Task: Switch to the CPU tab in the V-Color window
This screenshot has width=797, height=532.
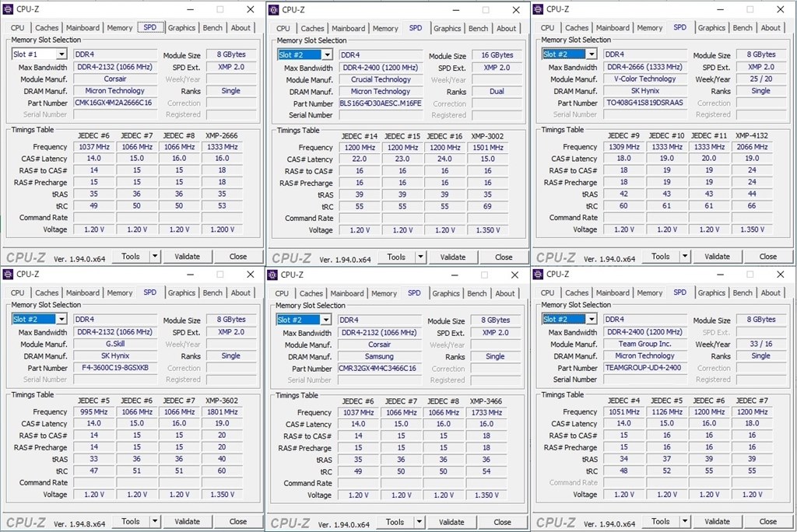Action: pyautogui.click(x=547, y=28)
